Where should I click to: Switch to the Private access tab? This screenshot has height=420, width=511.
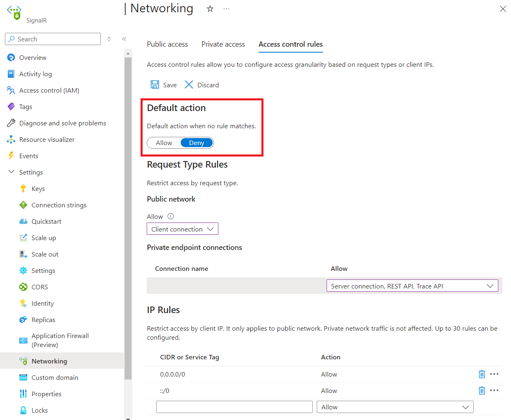pyautogui.click(x=223, y=44)
